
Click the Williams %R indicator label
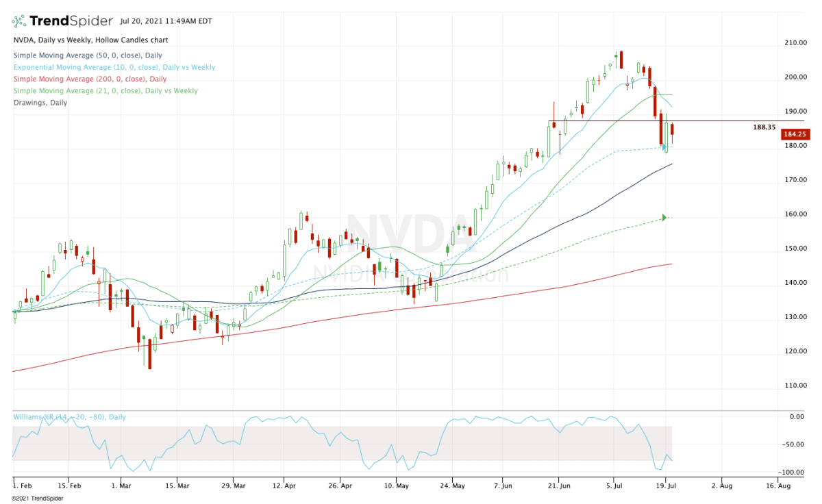[x=68, y=417]
